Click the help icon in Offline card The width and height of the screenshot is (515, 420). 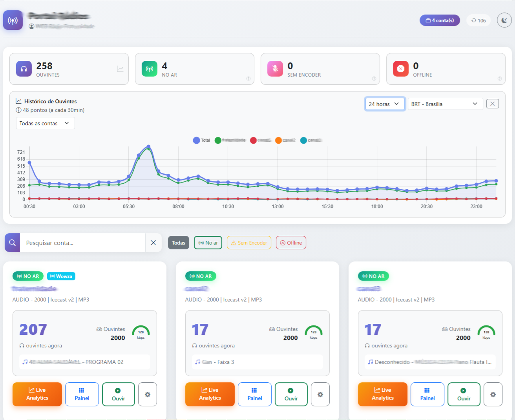pyautogui.click(x=499, y=79)
